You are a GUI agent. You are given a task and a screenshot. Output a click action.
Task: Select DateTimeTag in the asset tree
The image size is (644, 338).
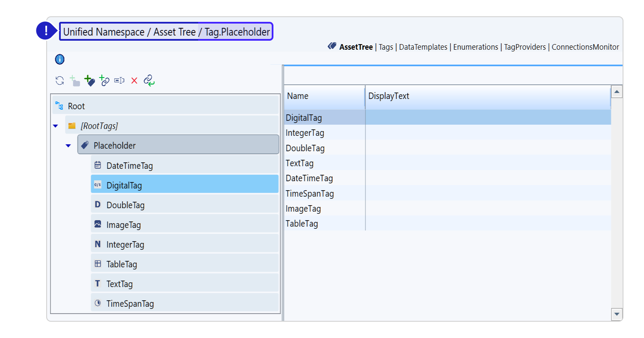(129, 166)
